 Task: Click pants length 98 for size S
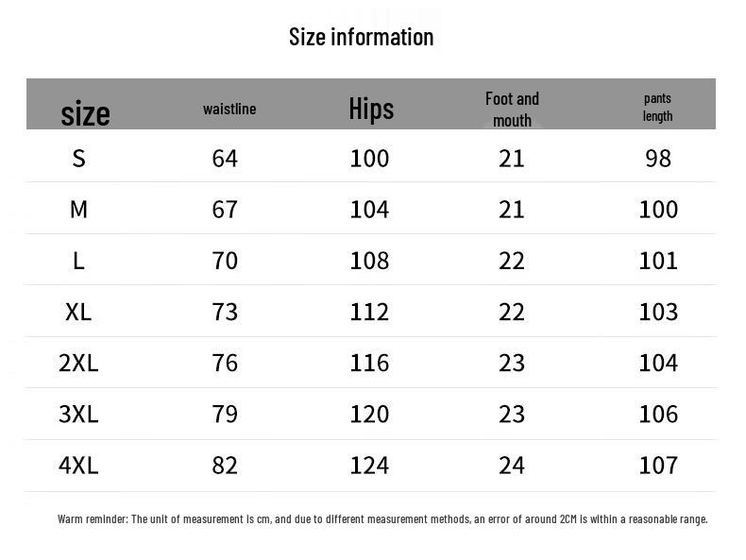(658, 158)
